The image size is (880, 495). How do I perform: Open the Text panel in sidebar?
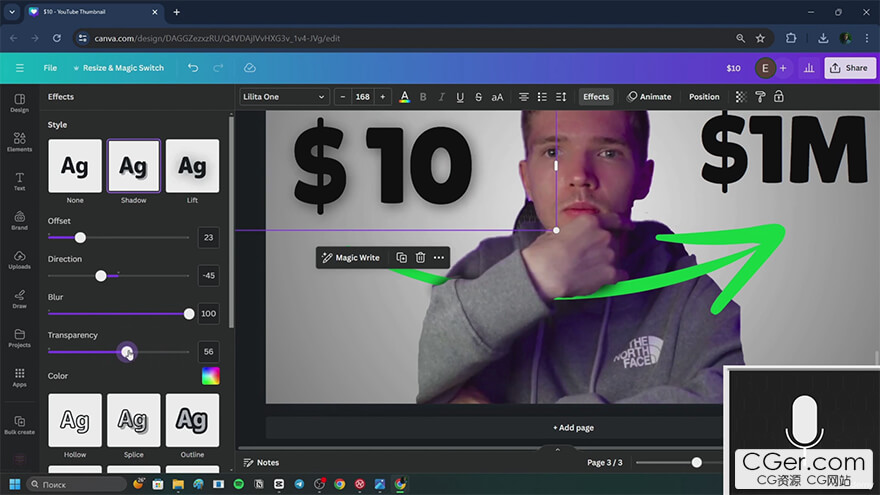20,181
